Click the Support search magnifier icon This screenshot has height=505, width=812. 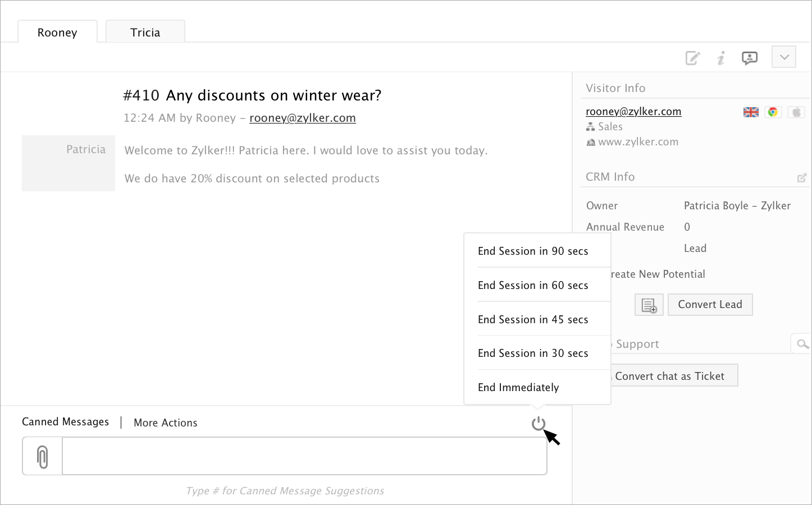click(802, 344)
